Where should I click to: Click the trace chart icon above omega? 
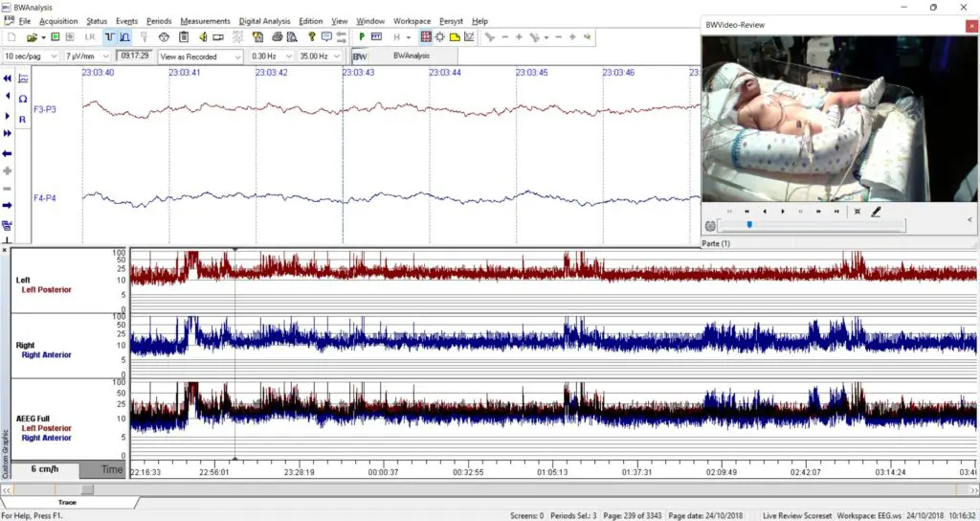pos(23,79)
